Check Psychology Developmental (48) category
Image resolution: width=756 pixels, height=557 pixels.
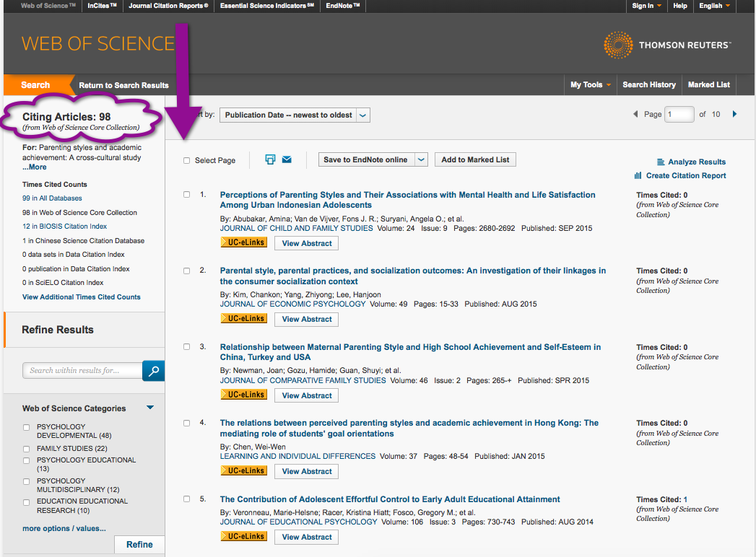[x=27, y=427]
